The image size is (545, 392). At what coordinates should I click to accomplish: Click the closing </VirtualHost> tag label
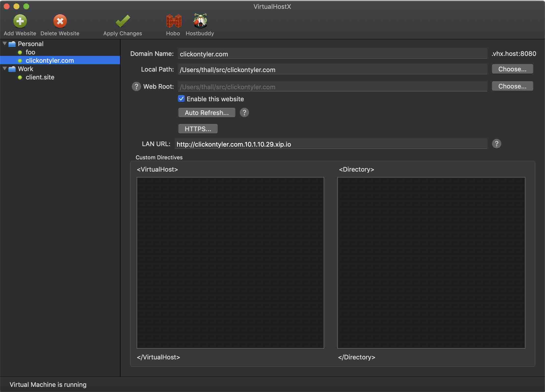(x=159, y=357)
